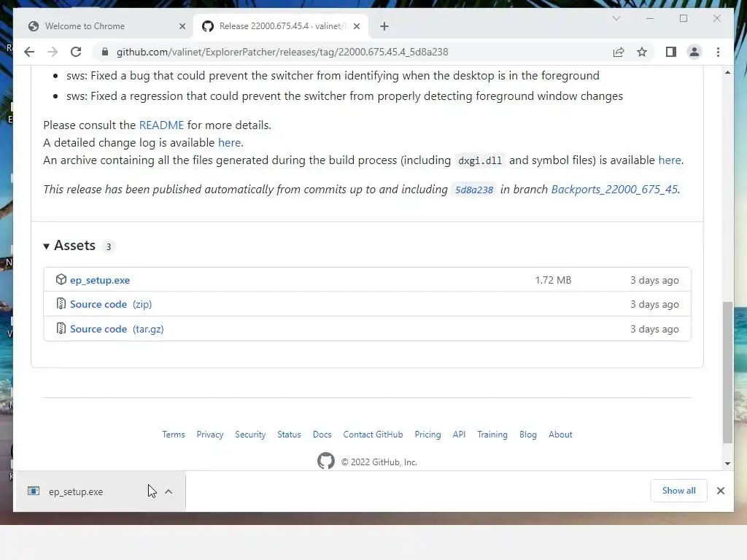Viewport: 747px width, 560px height.
Task: Download ep_setup.exe asset
Action: (99, 281)
